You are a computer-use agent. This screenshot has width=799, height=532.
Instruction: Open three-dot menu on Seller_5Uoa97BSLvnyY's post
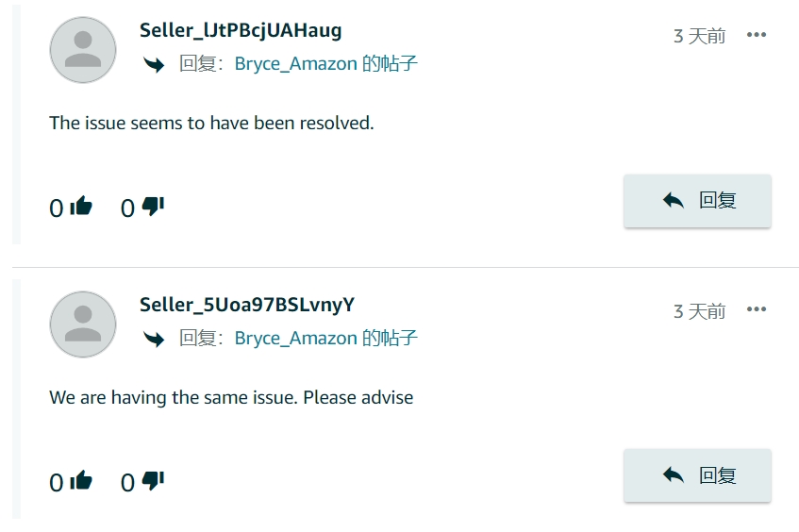coord(757,309)
